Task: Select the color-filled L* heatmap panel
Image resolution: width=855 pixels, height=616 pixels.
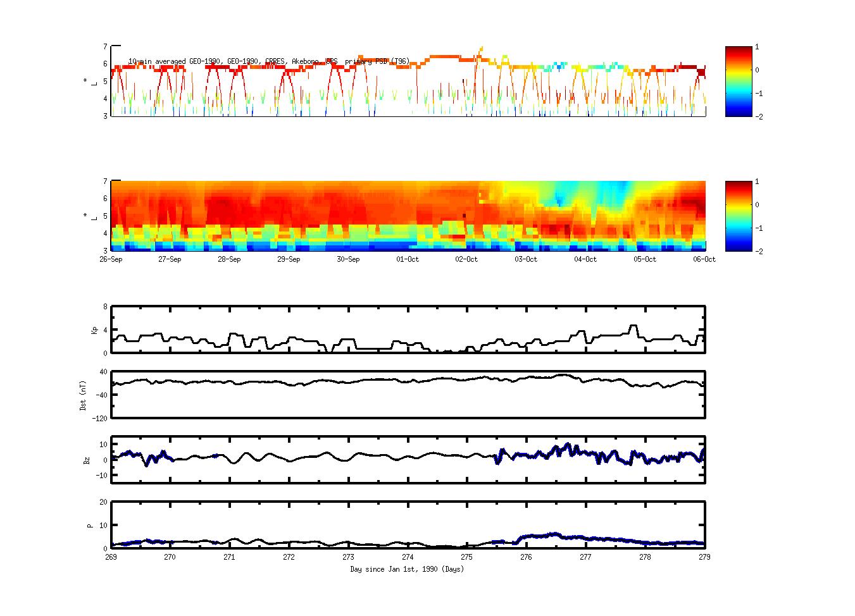Action: pyautogui.click(x=408, y=216)
